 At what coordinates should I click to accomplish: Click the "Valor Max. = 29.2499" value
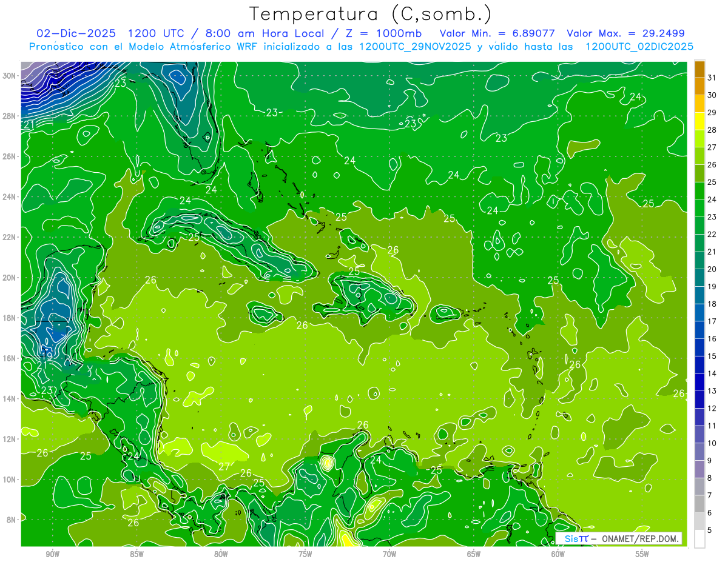[x=625, y=33]
